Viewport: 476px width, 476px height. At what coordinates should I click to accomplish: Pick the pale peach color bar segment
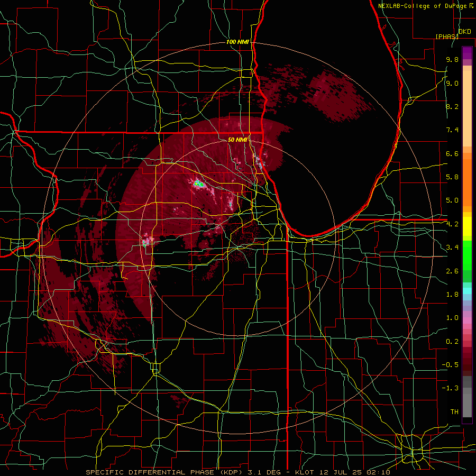point(467,108)
